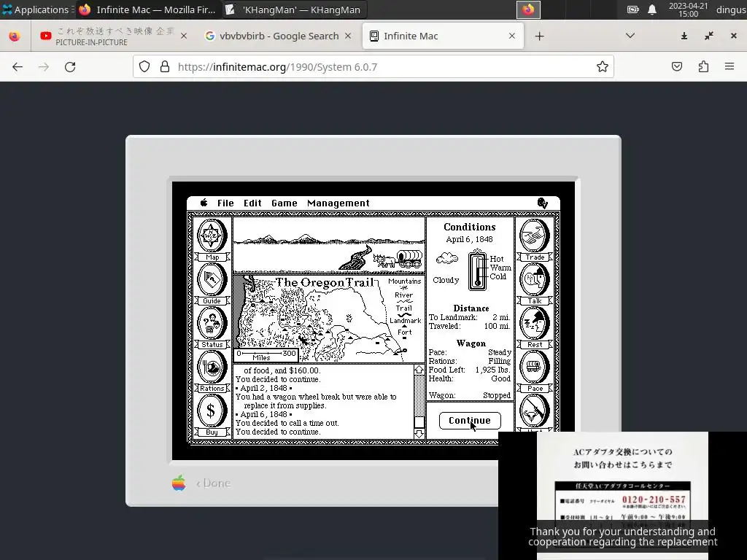Click the 'Wagon: Stopped' status line
747x560 pixels.
[469, 395]
